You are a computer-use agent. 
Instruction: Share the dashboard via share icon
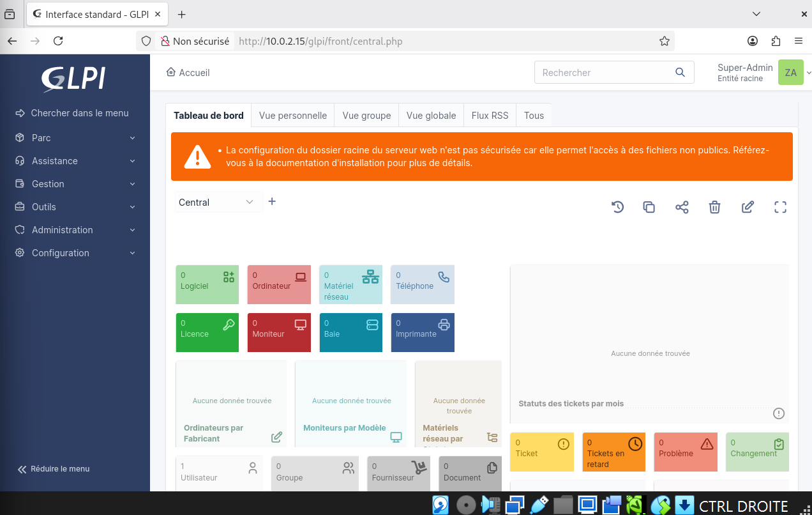click(682, 207)
